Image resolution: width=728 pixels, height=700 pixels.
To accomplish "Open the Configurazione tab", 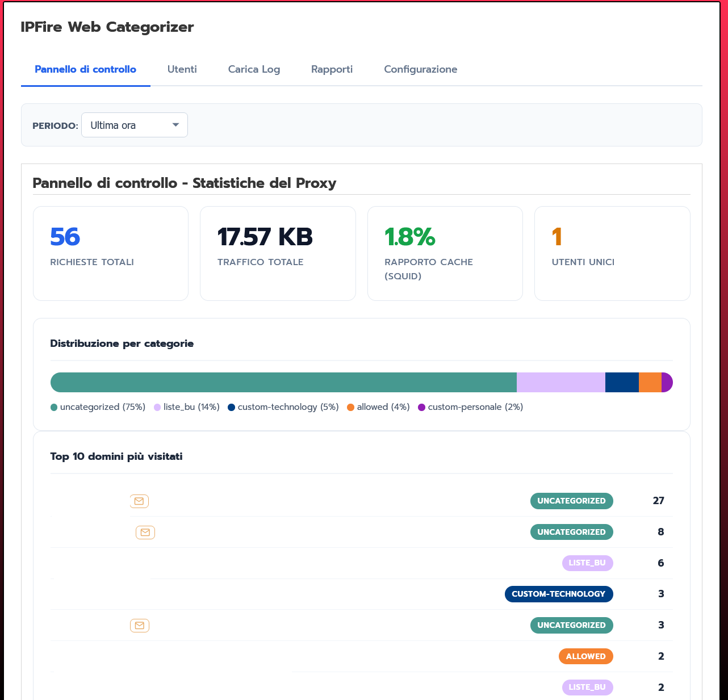I will [420, 69].
